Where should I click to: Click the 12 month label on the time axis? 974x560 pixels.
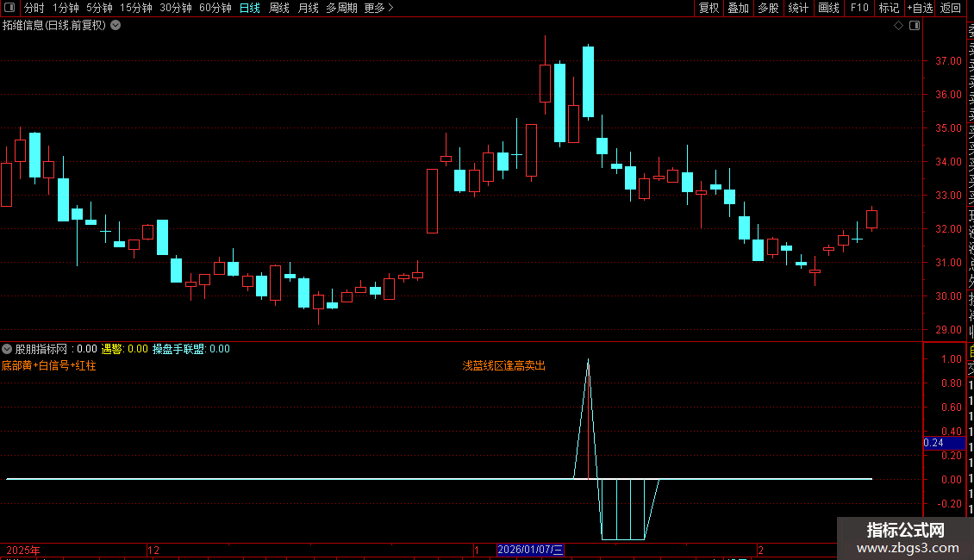(153, 550)
